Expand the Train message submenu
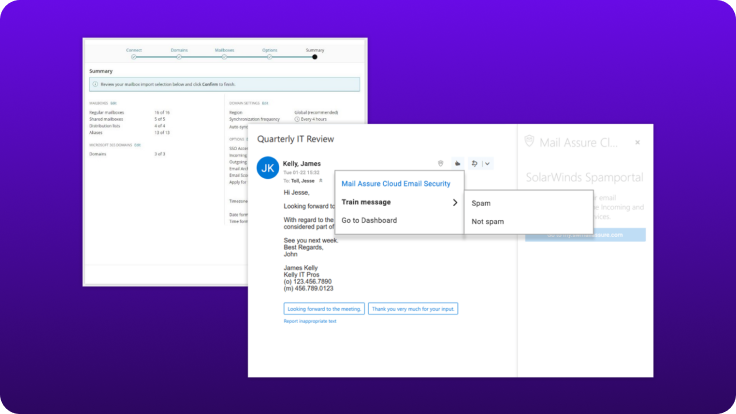The width and height of the screenshot is (736, 414). (399, 202)
